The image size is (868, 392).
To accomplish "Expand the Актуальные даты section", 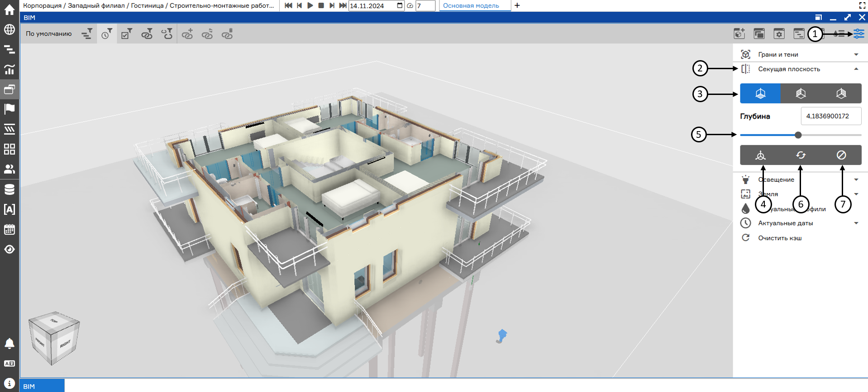I will pyautogui.click(x=801, y=223).
